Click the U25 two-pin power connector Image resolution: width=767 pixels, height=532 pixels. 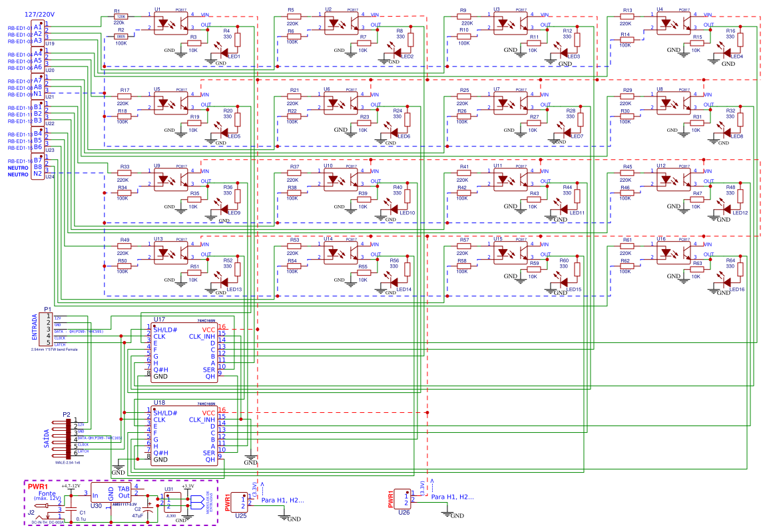tap(239, 503)
